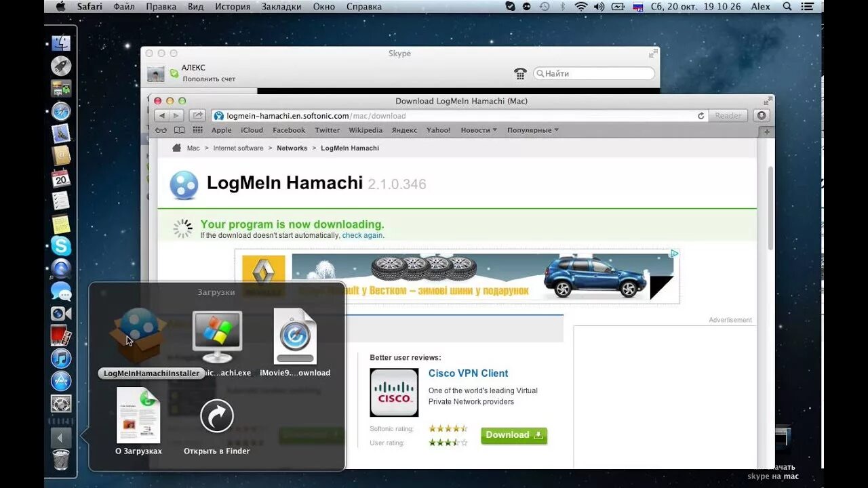The image size is (868, 488).
Task: Open Spotlight search magnifier
Action: click(787, 6)
